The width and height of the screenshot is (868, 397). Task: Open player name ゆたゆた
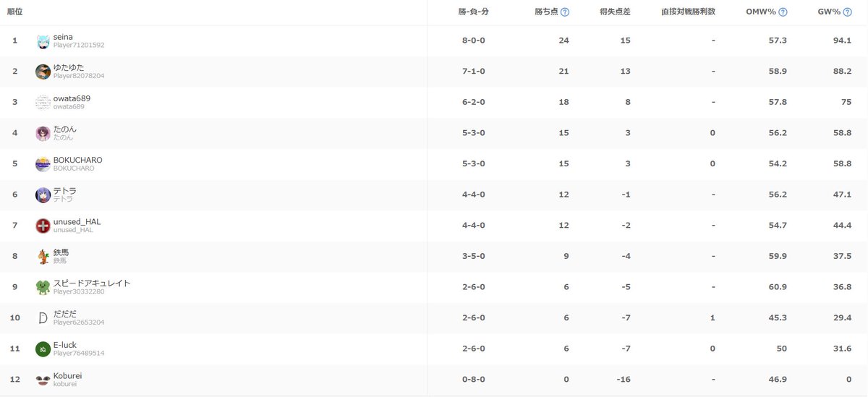tap(69, 67)
